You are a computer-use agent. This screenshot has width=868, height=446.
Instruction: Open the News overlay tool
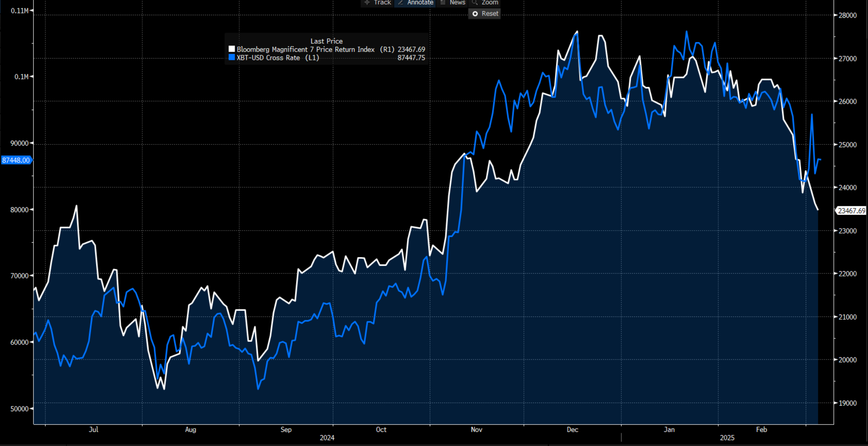coord(452,3)
